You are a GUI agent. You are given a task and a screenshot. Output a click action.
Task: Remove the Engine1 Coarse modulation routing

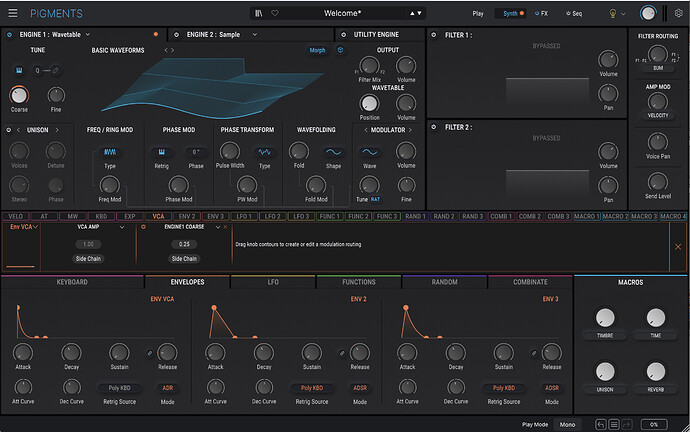point(225,227)
